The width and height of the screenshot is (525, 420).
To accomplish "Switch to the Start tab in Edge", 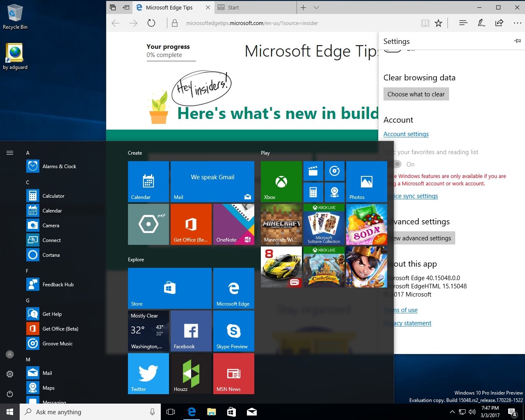I will (255, 7).
